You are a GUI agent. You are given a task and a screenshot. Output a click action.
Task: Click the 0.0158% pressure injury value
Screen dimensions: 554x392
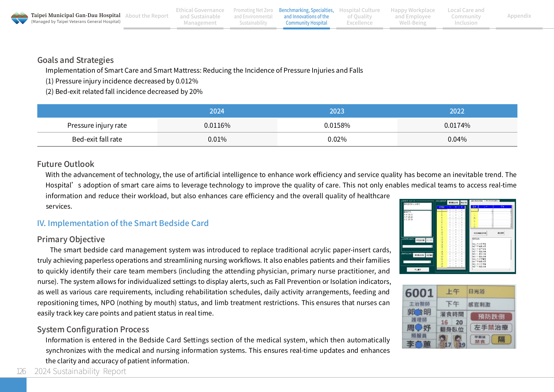[x=337, y=126]
